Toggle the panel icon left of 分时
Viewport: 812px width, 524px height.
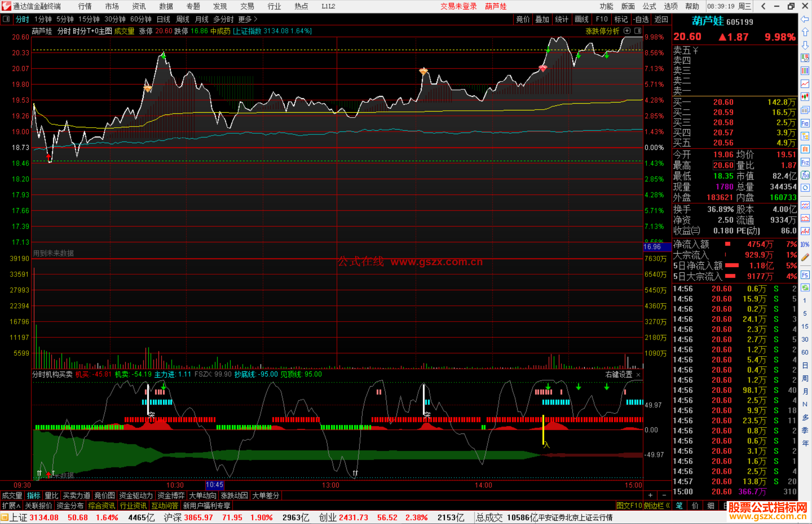pos(6,19)
